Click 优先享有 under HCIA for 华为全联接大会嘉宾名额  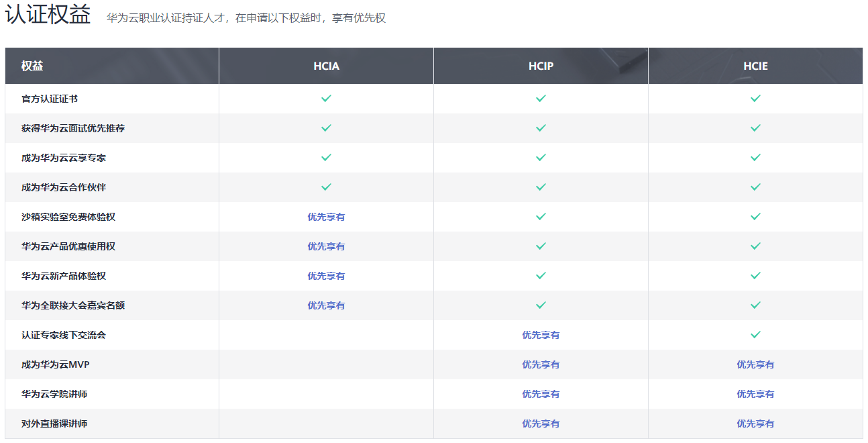click(x=326, y=305)
